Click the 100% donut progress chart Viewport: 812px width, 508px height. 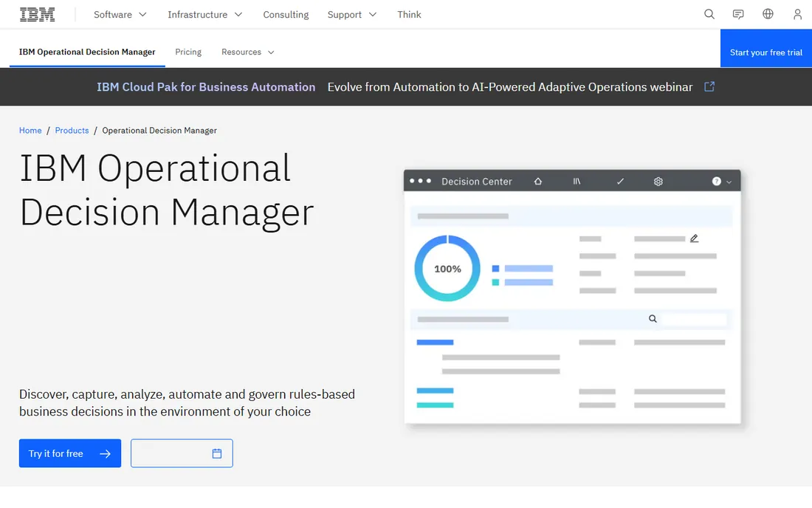point(447,268)
